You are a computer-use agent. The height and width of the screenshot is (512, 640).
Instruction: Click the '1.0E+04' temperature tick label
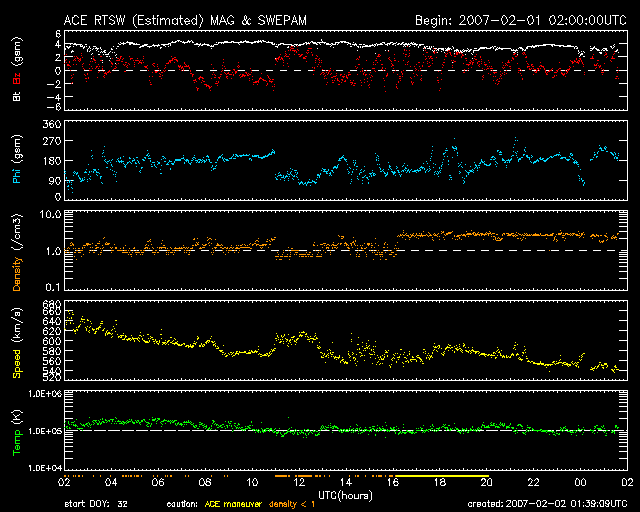[x=45, y=468]
